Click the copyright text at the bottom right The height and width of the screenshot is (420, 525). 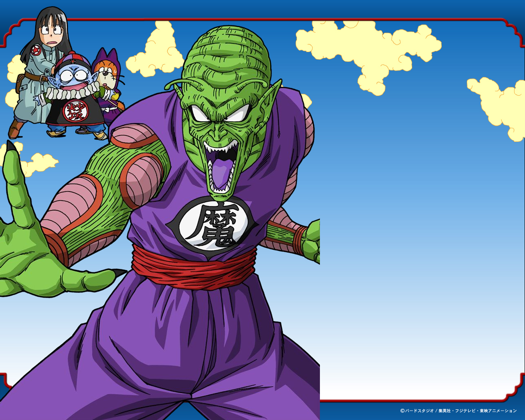[458, 411]
